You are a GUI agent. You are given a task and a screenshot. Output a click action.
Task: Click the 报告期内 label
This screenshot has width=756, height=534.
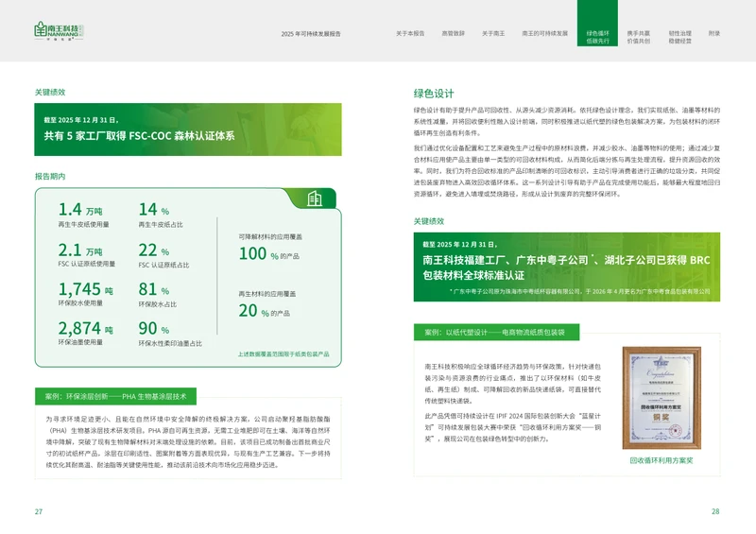[50, 177]
